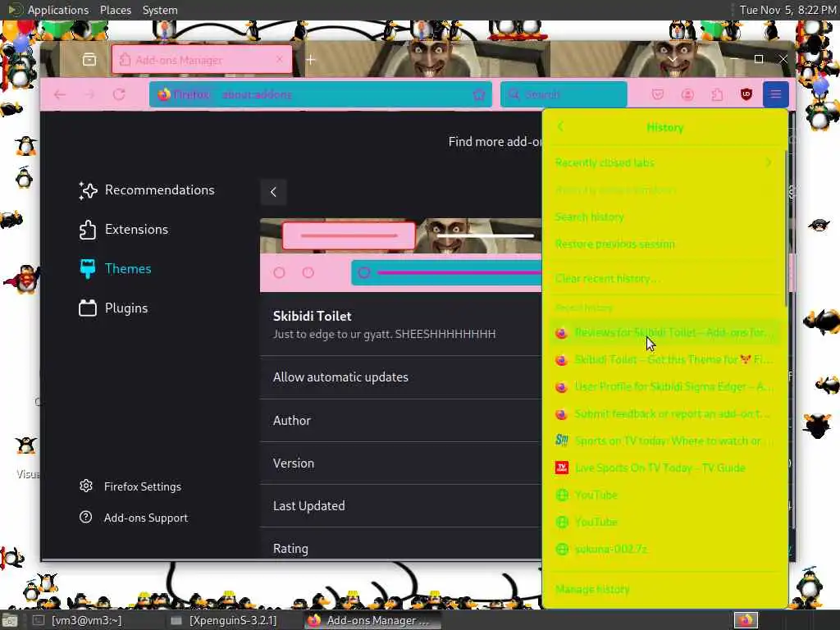Click the Rating row label
840x630 pixels.
(x=291, y=549)
